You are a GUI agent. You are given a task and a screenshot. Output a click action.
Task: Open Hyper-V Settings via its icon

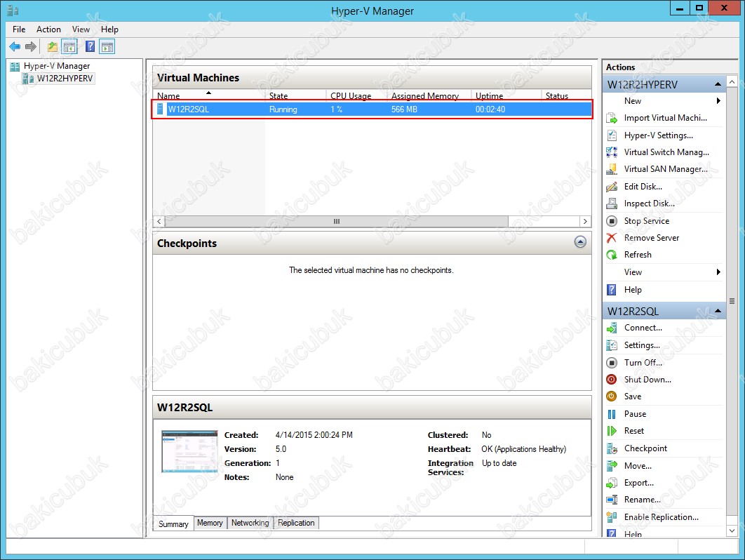[x=612, y=135]
